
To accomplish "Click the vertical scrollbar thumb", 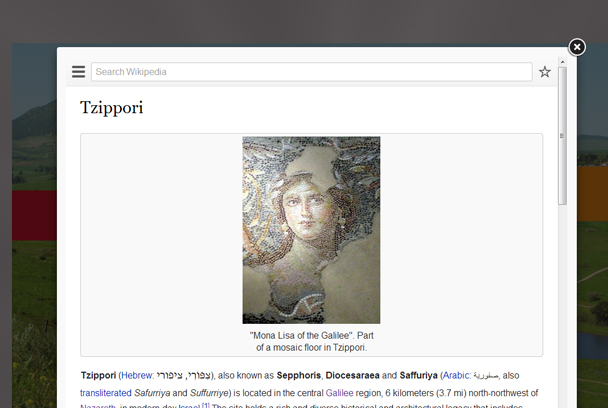I will [x=562, y=136].
